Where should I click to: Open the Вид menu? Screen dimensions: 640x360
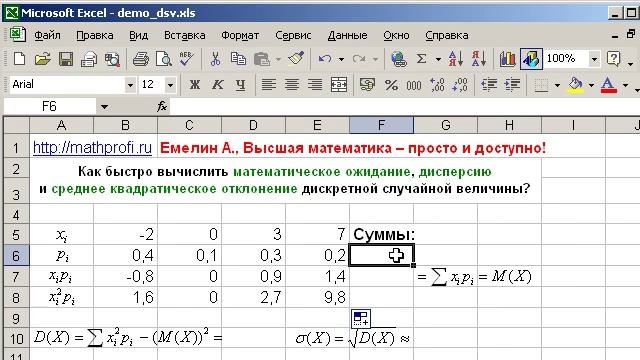pyautogui.click(x=138, y=36)
